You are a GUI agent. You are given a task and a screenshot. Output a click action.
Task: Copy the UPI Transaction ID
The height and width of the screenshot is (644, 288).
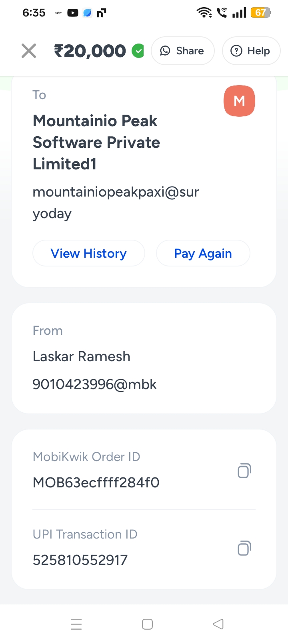click(x=244, y=548)
